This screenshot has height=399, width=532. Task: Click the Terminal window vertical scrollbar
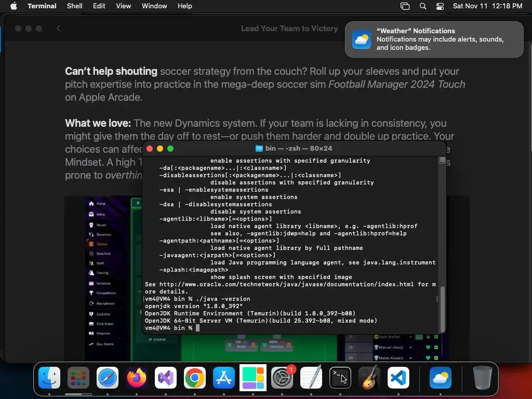pyautogui.click(x=443, y=309)
